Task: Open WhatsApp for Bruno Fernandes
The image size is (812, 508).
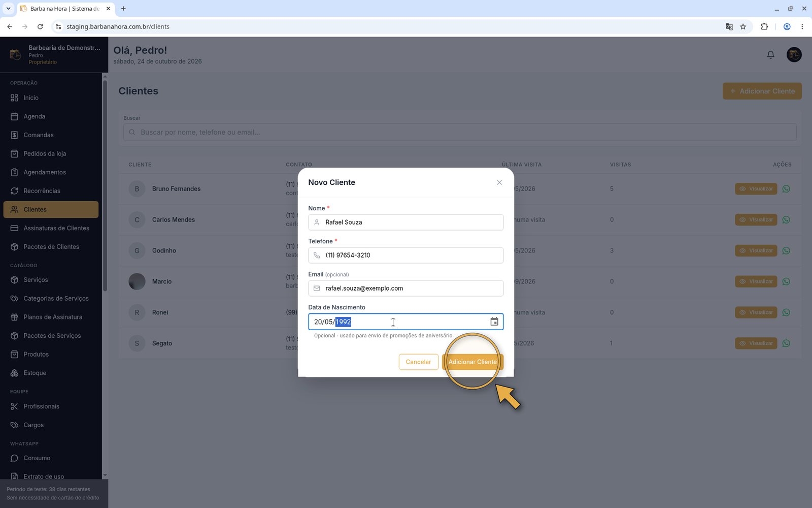Action: coord(786,189)
